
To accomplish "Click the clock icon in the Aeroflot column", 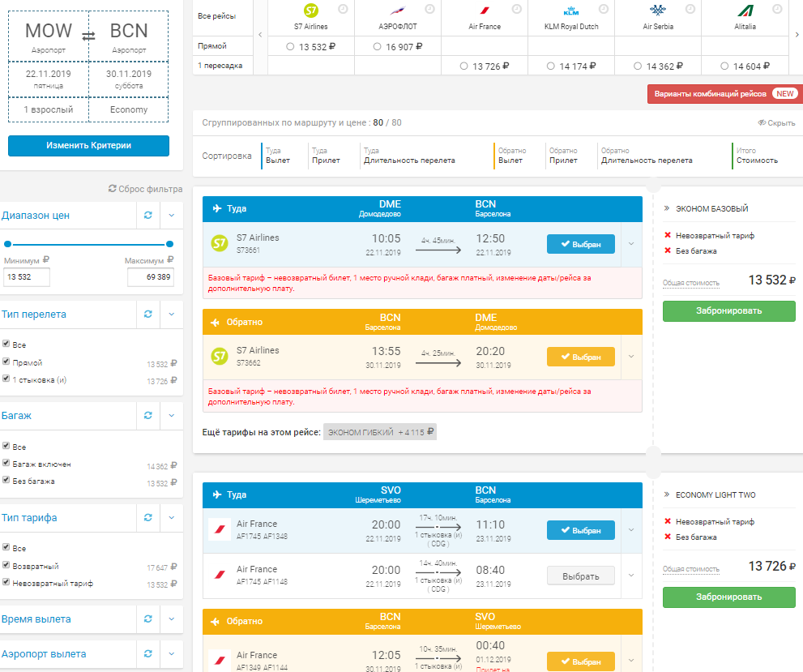I will coord(430,9).
